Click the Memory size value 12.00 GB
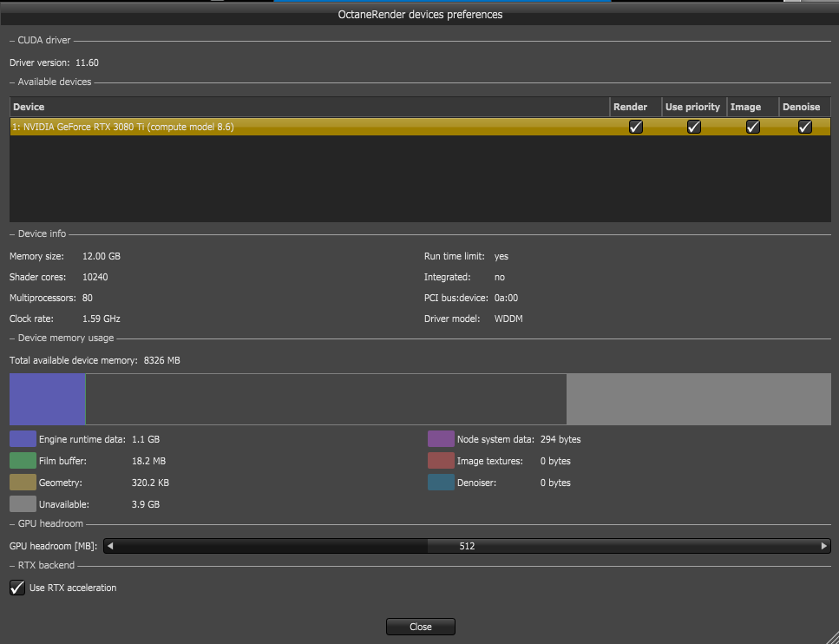Screen dimensions: 839x644 pyautogui.click(x=102, y=256)
